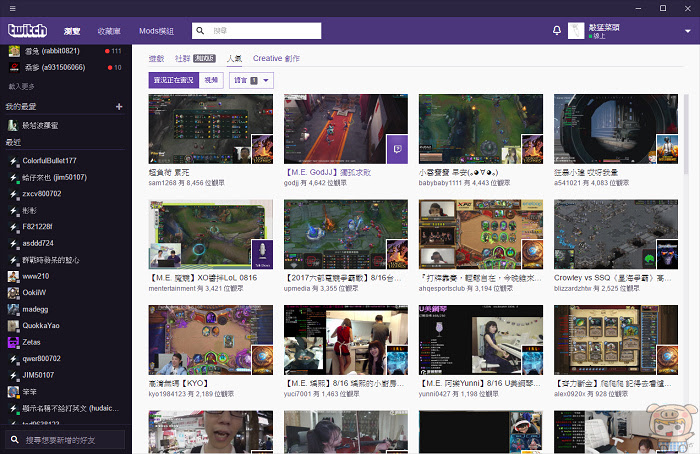Open upmedia 2017 tournament stream thumbnail
The width and height of the screenshot is (700, 454).
pos(346,234)
